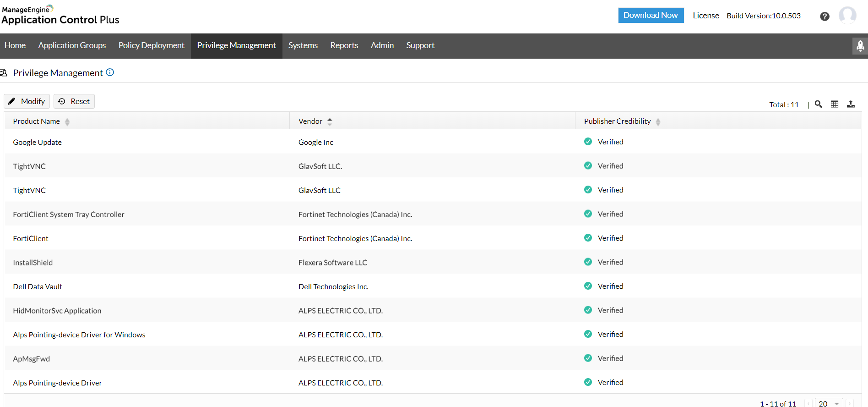Click the search magnifier icon above table

(818, 104)
